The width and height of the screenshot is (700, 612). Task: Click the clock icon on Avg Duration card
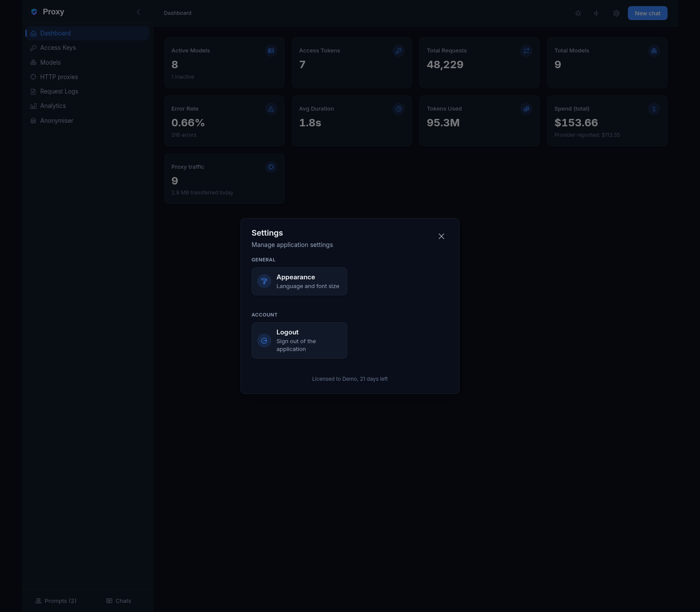point(399,109)
